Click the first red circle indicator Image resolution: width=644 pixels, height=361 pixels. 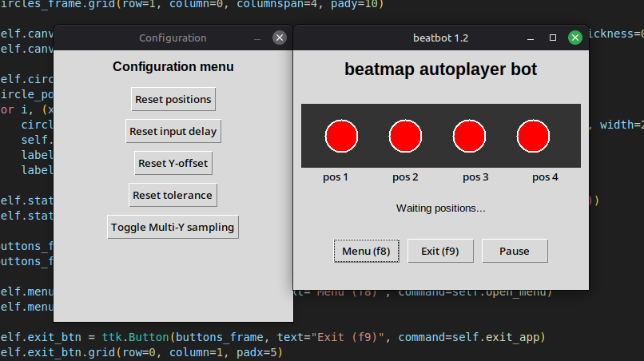[x=341, y=136]
